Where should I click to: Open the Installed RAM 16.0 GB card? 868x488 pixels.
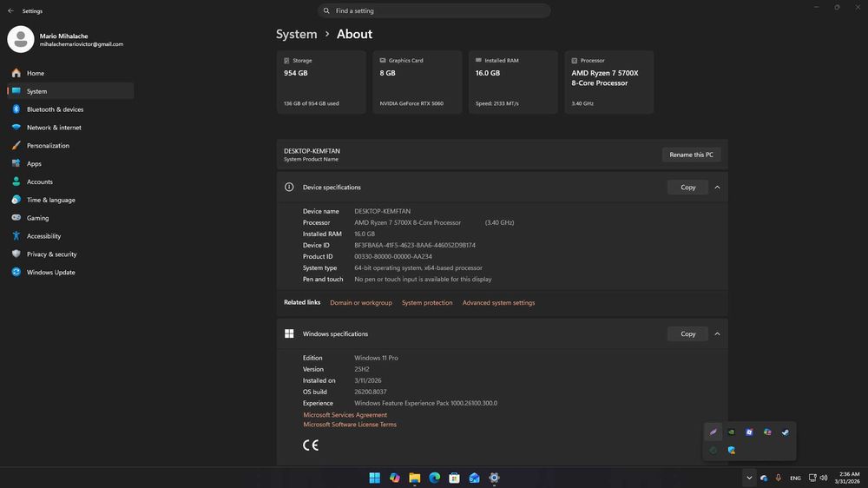(513, 82)
